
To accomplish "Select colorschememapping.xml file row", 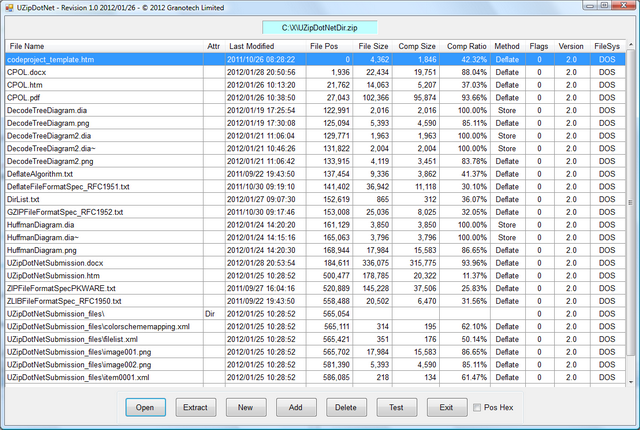I will tap(315, 326).
